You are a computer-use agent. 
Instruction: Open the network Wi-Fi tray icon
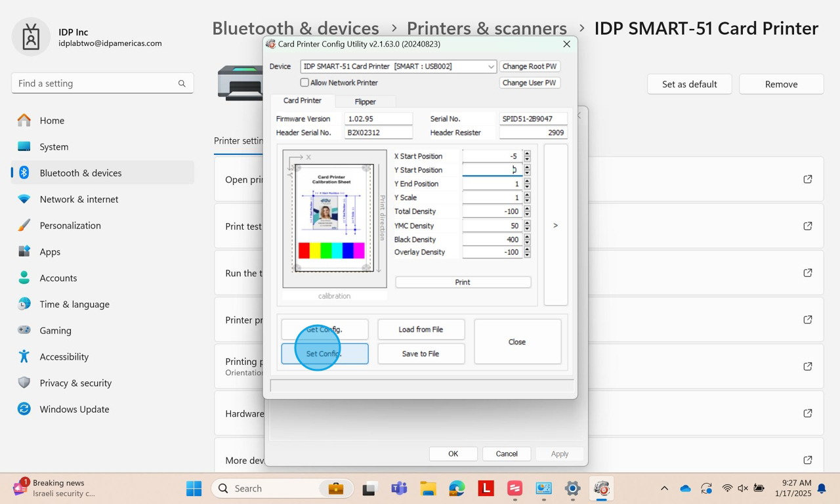[727, 488]
